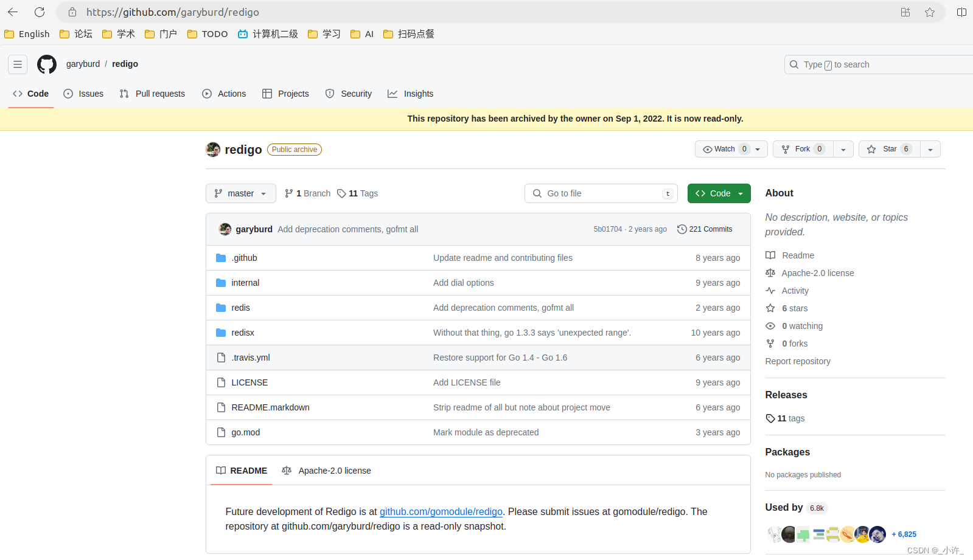Screen dimensions: 973x560
Task: Follow the github.com/gomodule/redigo link
Action: tap(441, 511)
